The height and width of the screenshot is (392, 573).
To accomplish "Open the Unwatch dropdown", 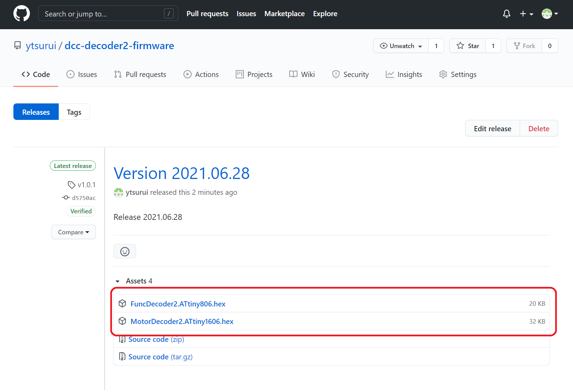I will (401, 46).
